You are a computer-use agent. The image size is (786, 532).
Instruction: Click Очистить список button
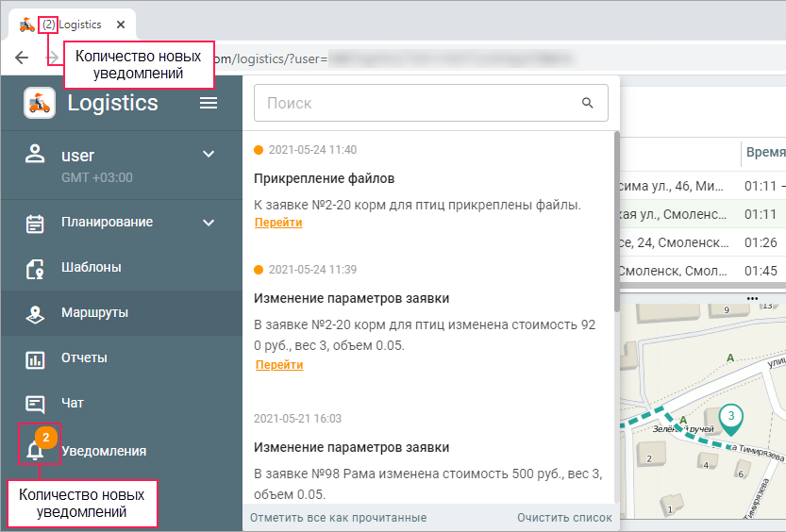coord(564,518)
